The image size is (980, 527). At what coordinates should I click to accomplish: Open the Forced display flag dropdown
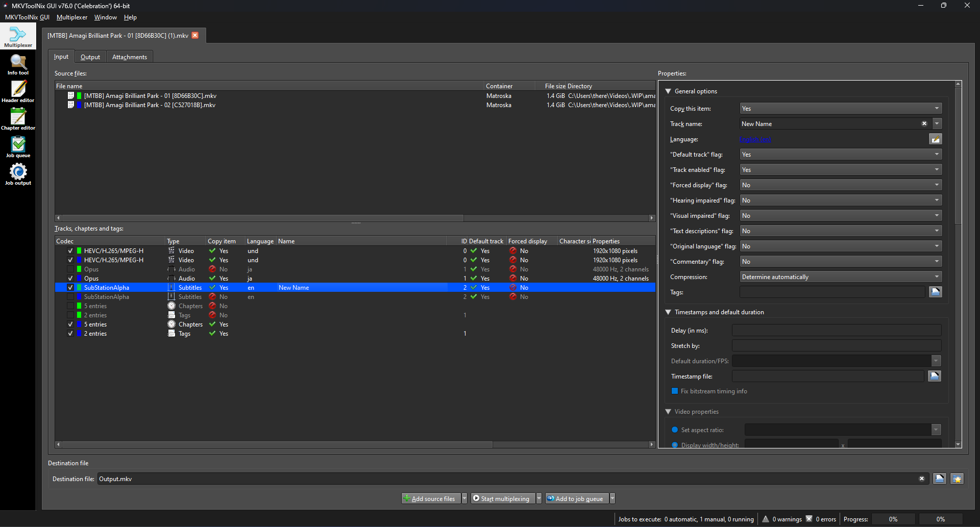click(x=841, y=185)
